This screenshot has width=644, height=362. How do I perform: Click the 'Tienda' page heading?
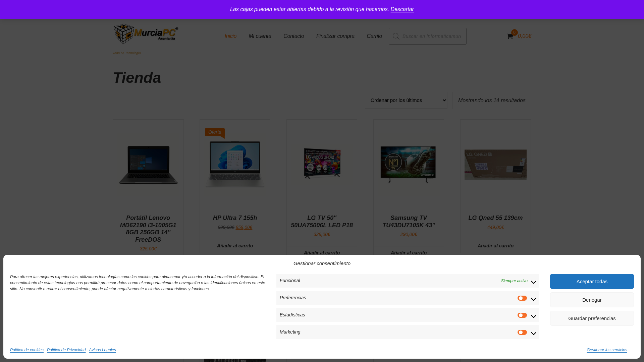coord(137,78)
